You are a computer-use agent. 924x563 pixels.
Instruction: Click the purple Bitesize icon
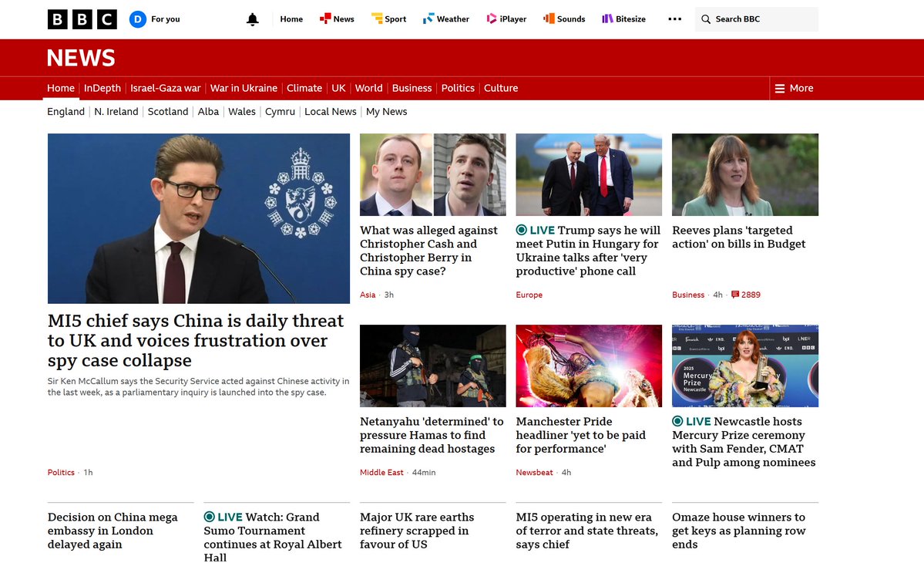click(607, 19)
